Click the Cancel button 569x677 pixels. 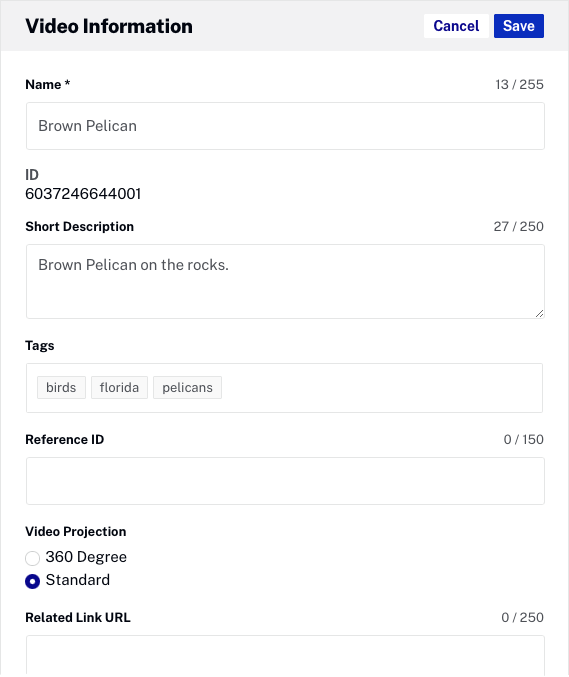coord(456,26)
